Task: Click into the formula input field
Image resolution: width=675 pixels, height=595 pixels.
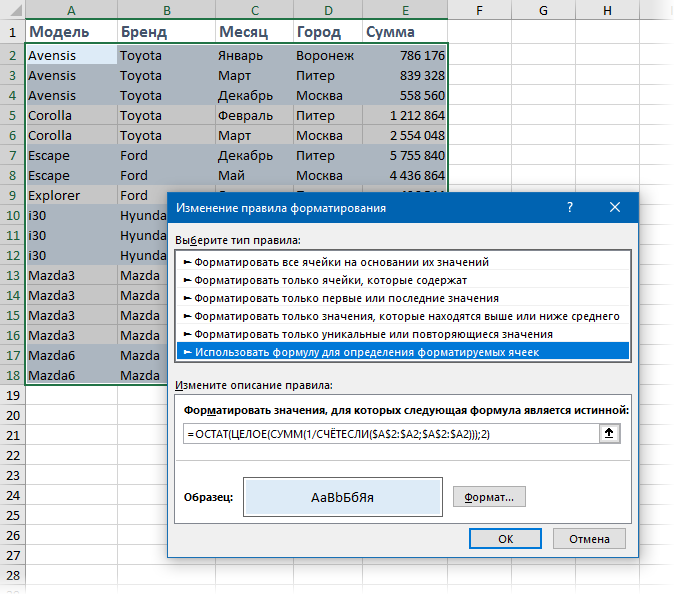Action: tap(391, 434)
